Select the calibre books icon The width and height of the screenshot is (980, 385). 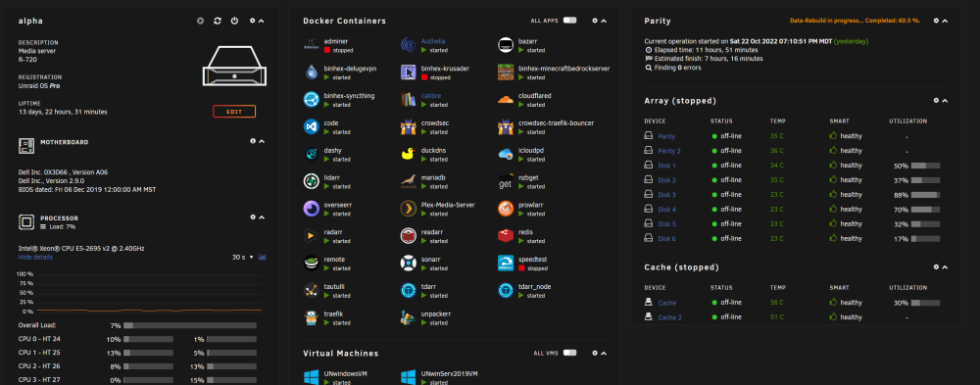pyautogui.click(x=408, y=99)
